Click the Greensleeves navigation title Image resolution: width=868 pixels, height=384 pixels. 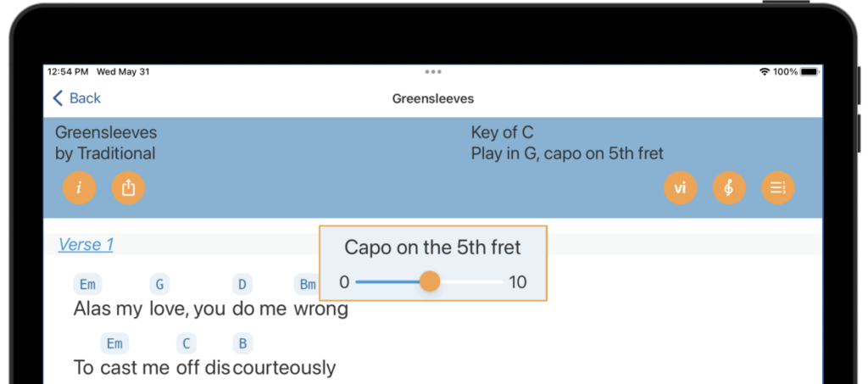[x=433, y=98]
